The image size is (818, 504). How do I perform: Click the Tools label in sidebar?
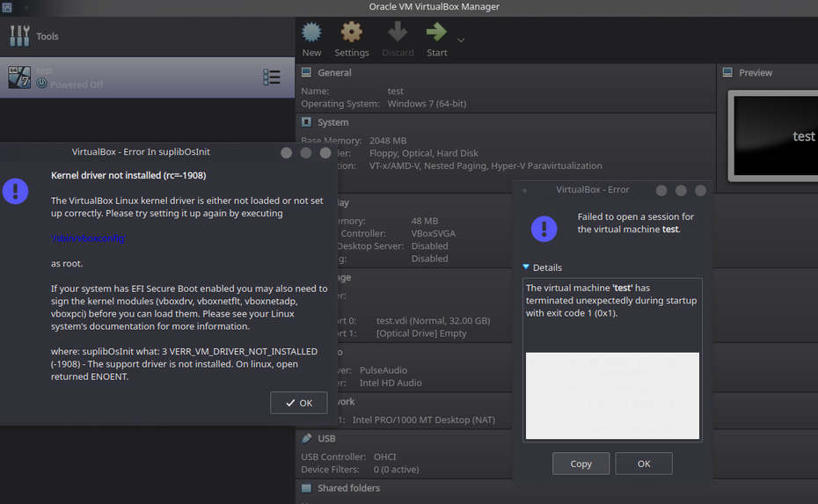47,36
